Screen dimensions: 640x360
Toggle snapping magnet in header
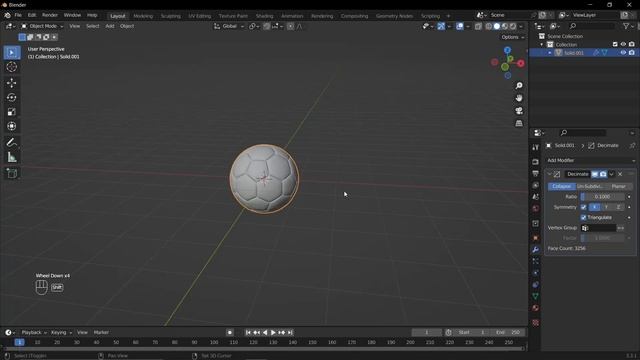tap(267, 26)
